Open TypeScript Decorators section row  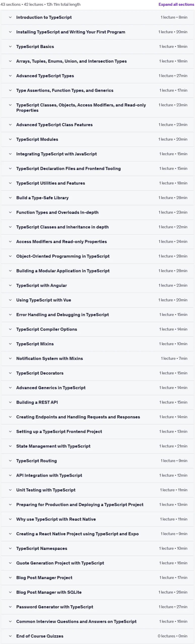[97, 373]
